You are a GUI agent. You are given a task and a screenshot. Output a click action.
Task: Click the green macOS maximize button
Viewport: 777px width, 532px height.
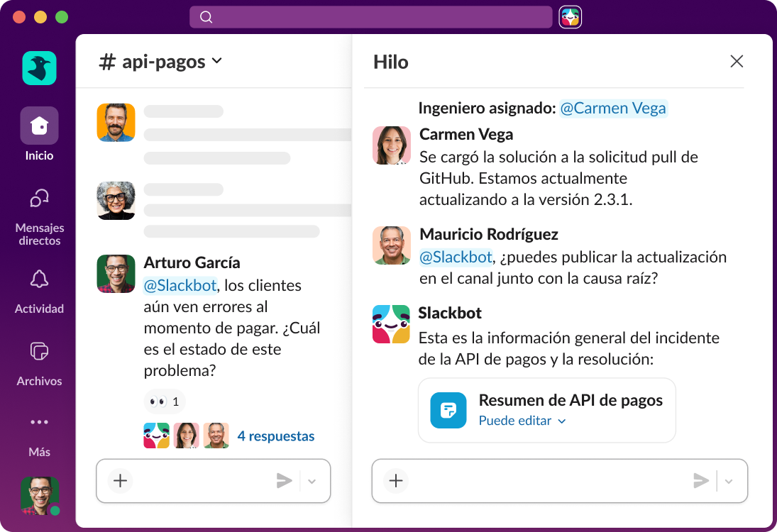pyautogui.click(x=62, y=17)
